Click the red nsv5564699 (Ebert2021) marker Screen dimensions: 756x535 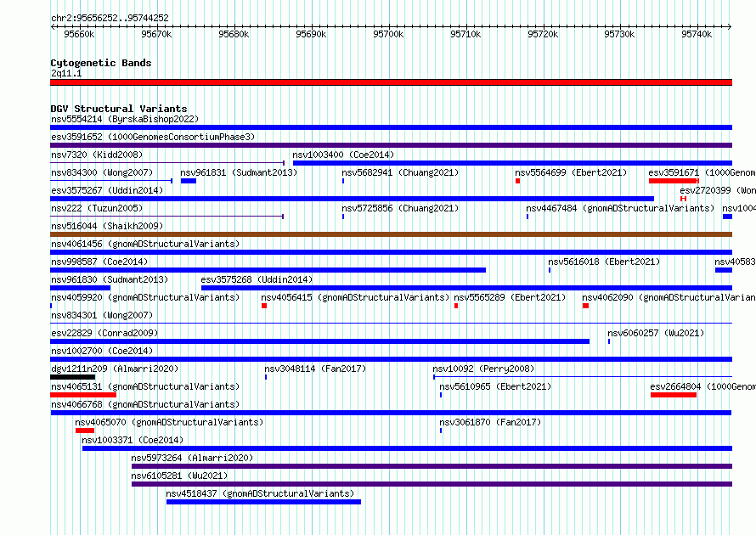point(517,181)
